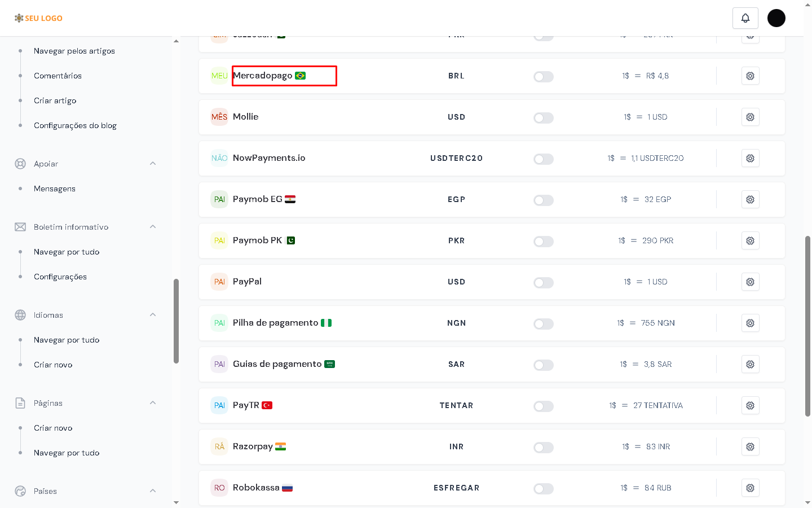Viewport: 812px width, 508px height.
Task: Open Configurações do blog menu item
Action: coord(75,125)
